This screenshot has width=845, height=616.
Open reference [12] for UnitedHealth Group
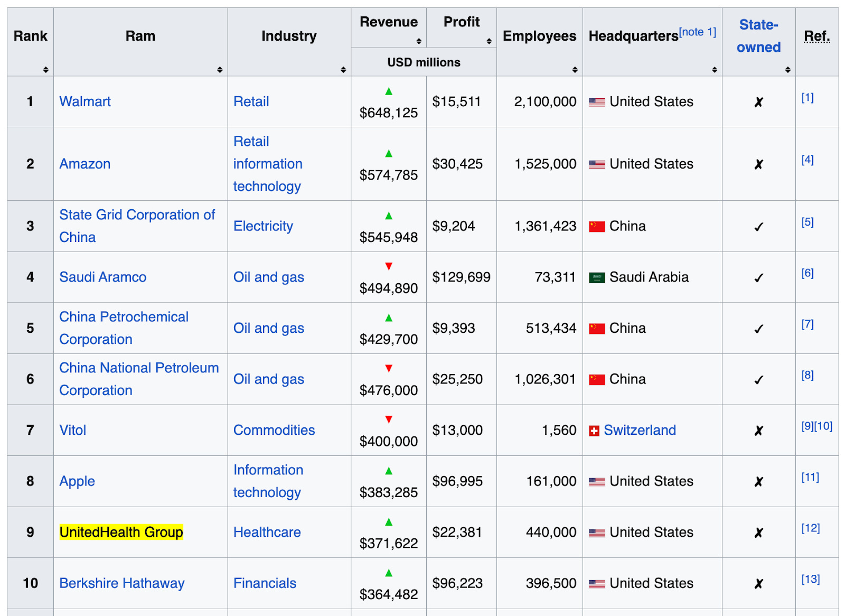pos(811,528)
